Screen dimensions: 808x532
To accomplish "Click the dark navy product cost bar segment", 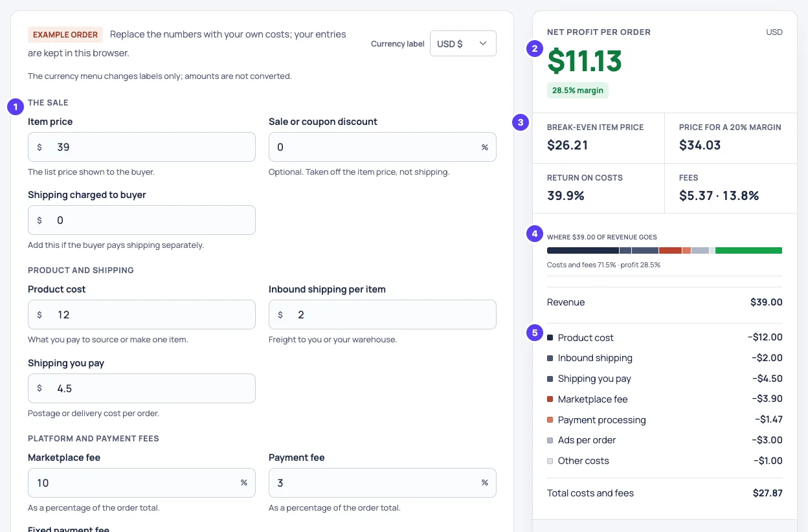I will 583,250.
